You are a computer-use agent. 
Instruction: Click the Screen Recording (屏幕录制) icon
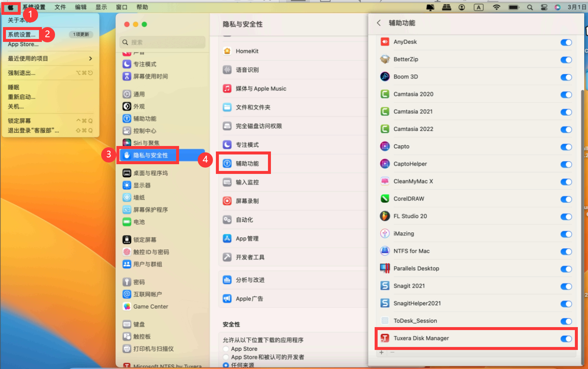pos(227,201)
